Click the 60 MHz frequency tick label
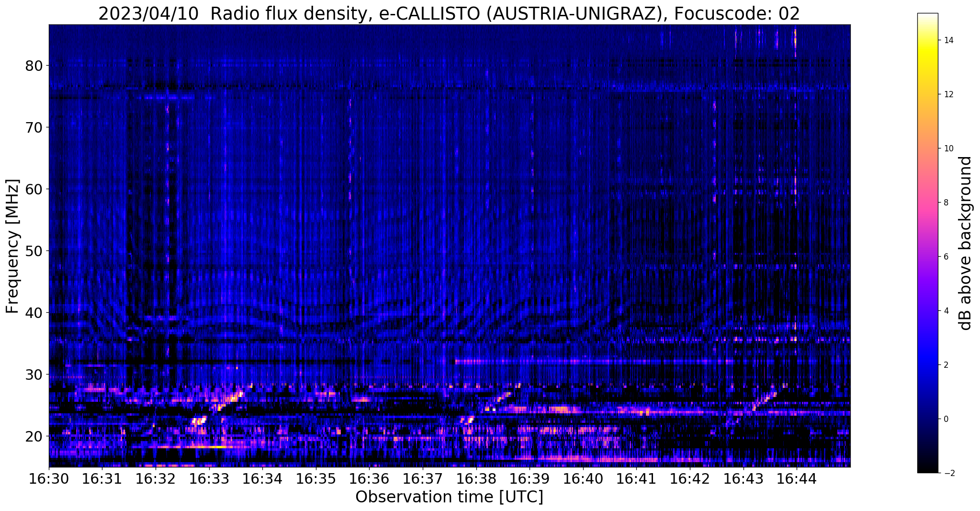The width and height of the screenshot is (980, 511). click(x=33, y=189)
